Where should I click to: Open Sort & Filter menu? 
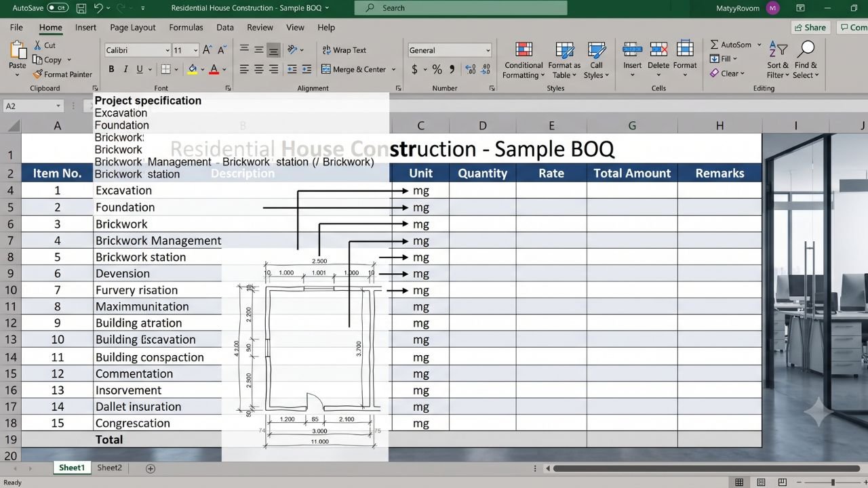point(778,61)
